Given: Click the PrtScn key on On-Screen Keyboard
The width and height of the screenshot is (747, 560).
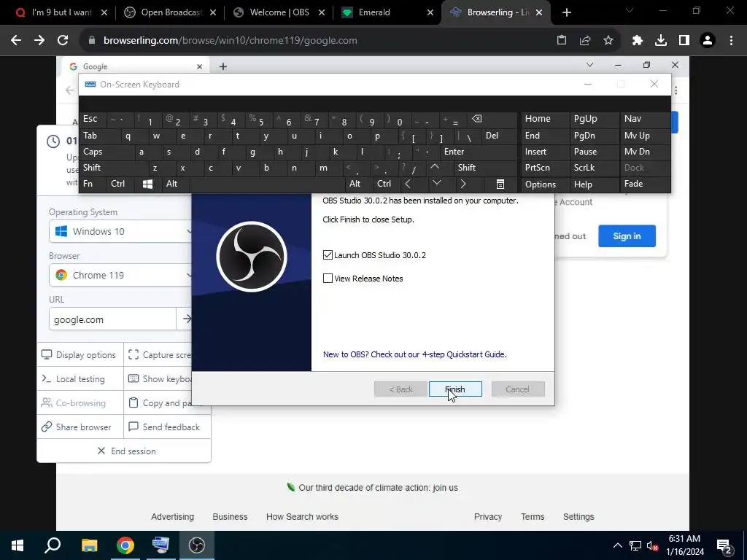Looking at the screenshot, I should [x=544, y=168].
